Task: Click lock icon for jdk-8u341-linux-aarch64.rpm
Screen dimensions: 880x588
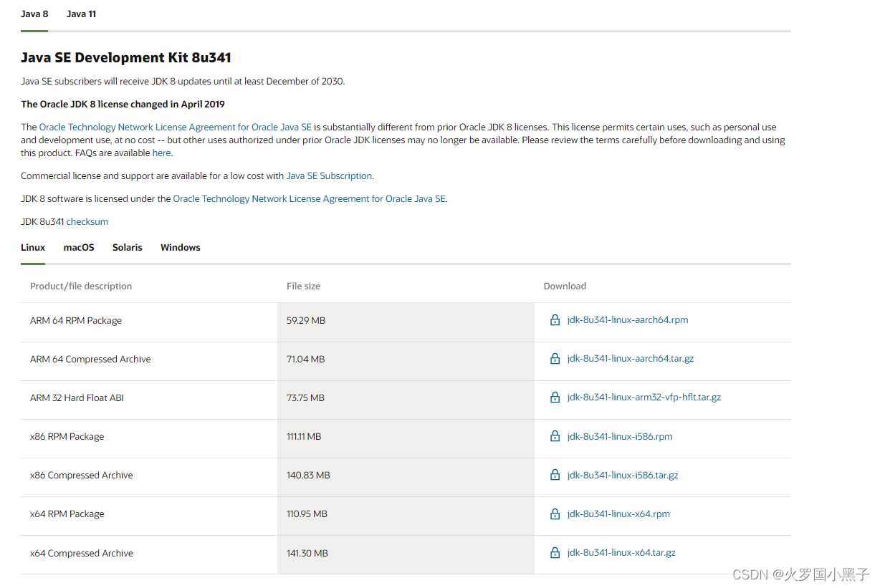Action: pyautogui.click(x=555, y=320)
